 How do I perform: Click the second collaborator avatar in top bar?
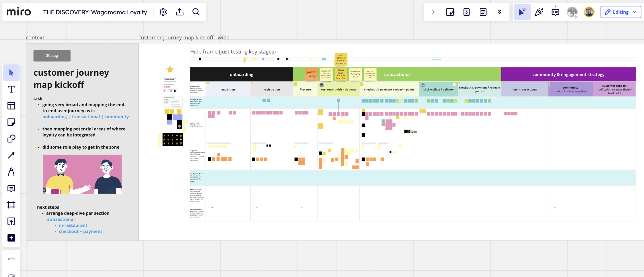(x=589, y=12)
